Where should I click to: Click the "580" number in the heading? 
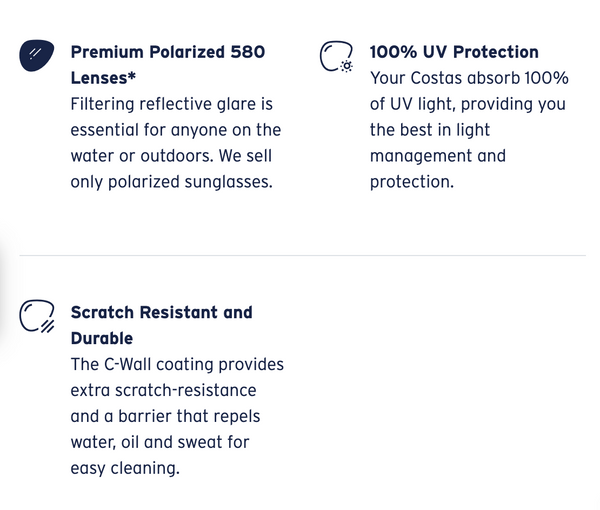(245, 52)
